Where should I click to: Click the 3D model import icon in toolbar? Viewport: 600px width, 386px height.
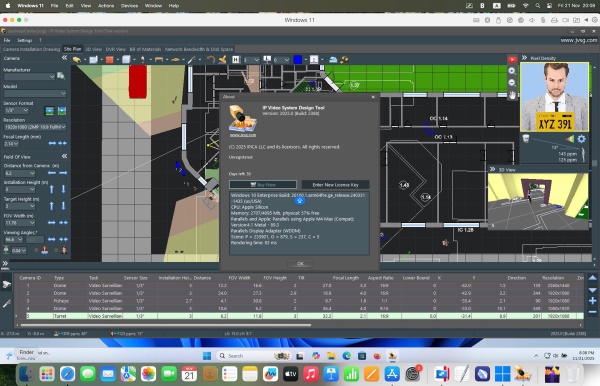pos(333,60)
